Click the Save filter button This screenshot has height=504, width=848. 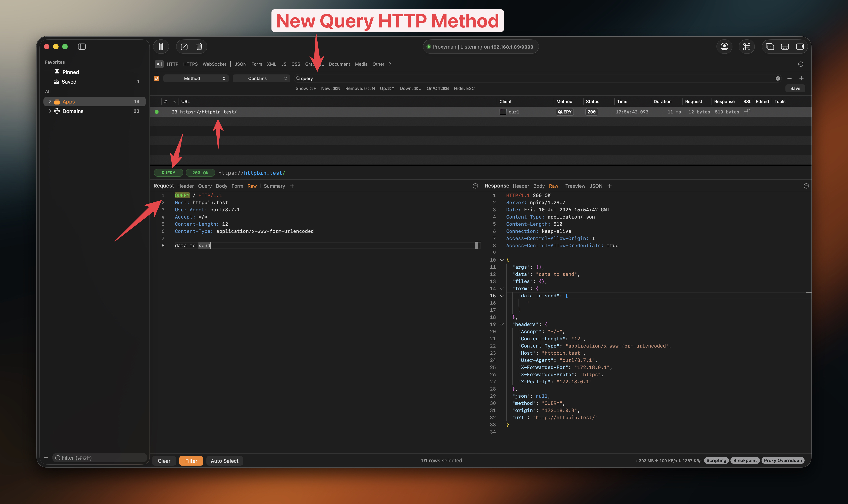795,88
